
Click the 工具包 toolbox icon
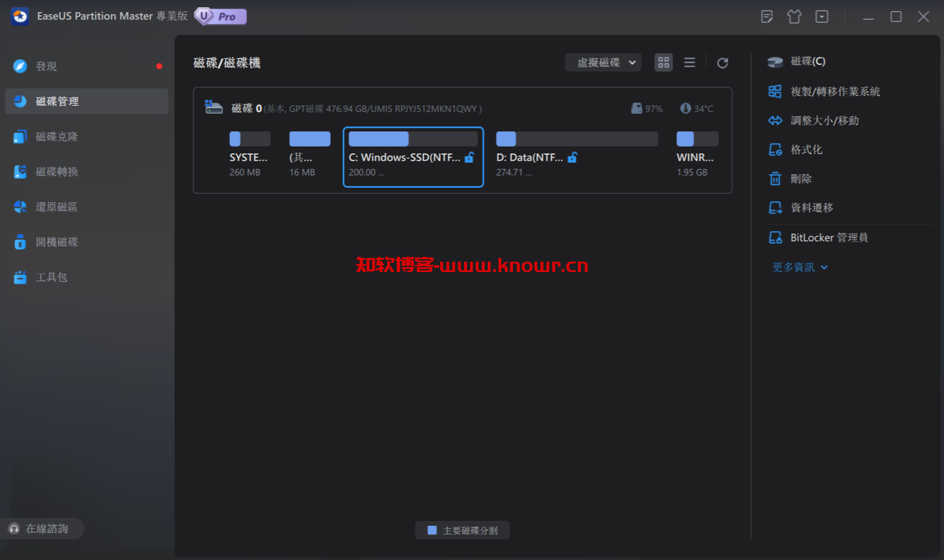pyautogui.click(x=20, y=277)
